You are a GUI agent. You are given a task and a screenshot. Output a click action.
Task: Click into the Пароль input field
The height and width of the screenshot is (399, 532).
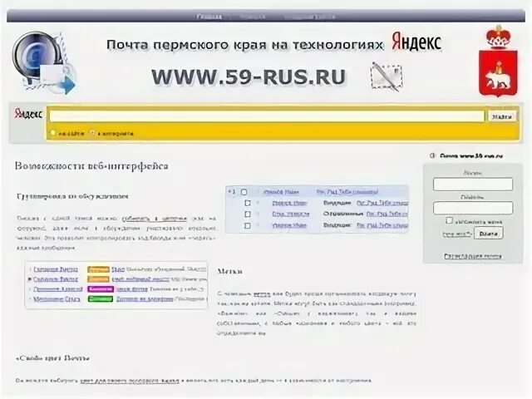[x=473, y=208]
